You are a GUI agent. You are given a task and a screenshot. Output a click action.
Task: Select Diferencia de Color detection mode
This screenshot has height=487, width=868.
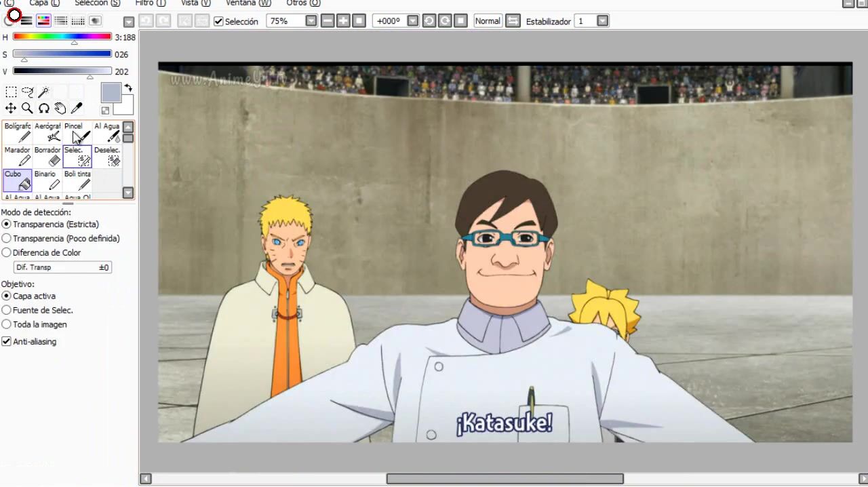coord(7,253)
